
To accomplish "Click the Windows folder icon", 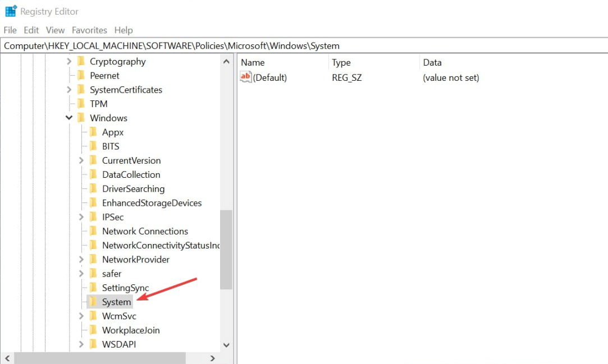I will click(81, 118).
